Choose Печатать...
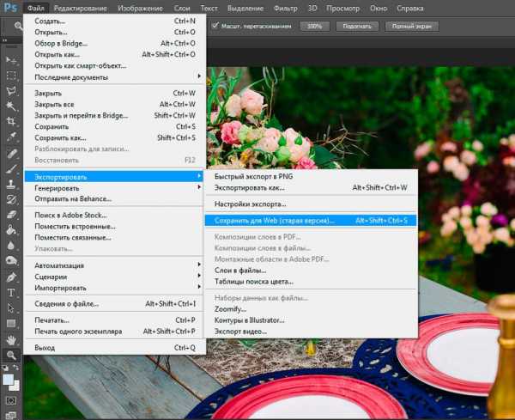Viewport: 515px width, 420px height. tap(114, 320)
